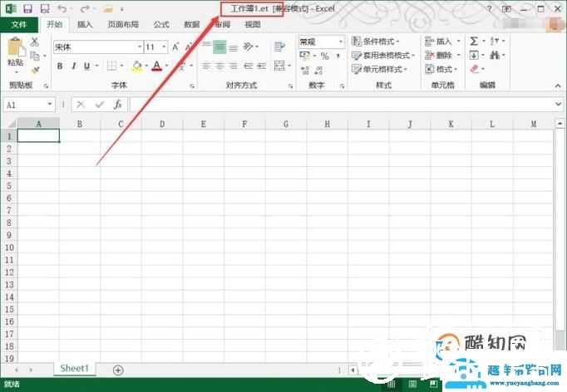
Task: Click the Sort and Filter icon
Action: point(495,42)
